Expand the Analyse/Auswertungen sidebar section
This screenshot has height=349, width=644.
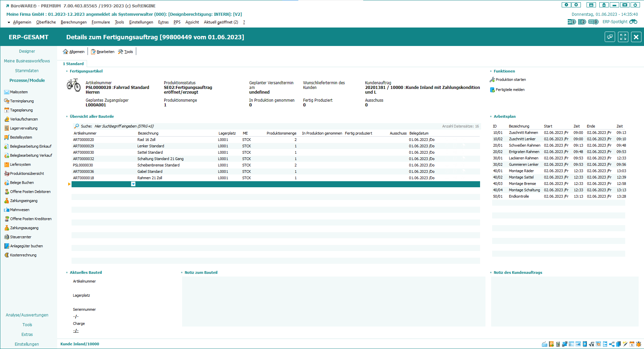click(27, 315)
